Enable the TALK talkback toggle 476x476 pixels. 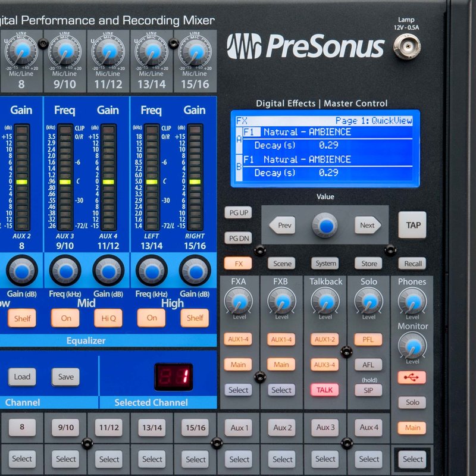[324, 390]
